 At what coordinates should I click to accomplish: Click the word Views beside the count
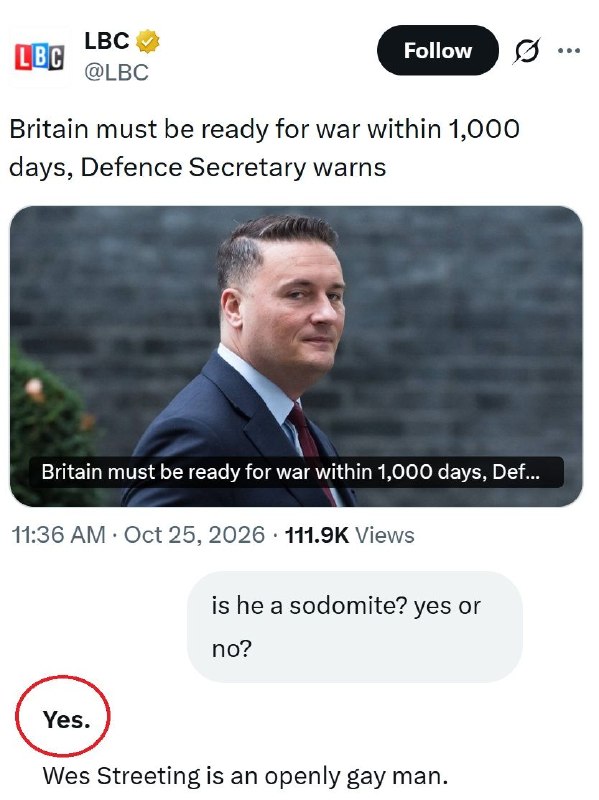385,535
